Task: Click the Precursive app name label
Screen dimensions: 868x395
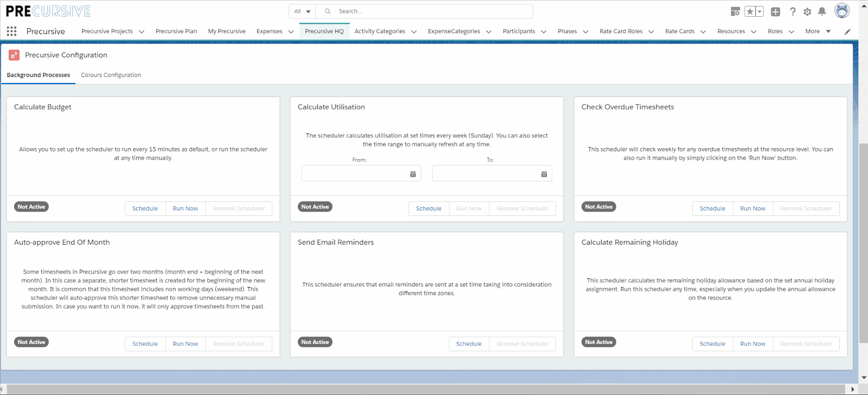Action: coord(46,31)
